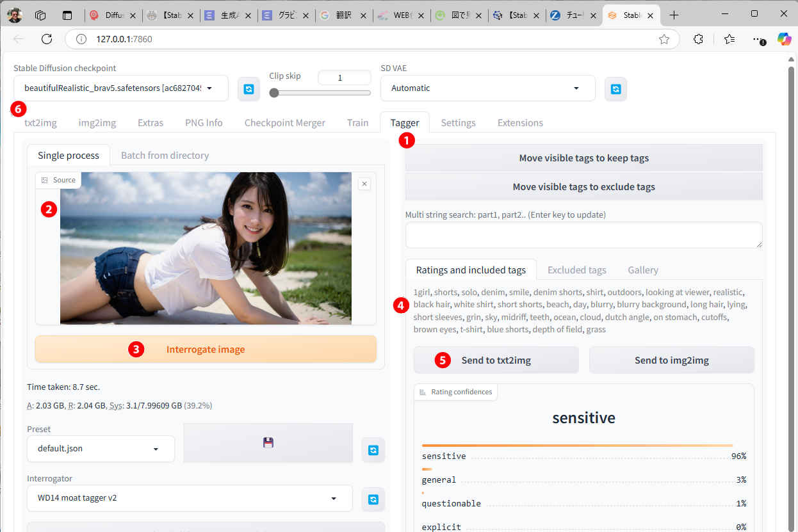Open browser extensions puzzle icon
This screenshot has width=798, height=532.
pos(698,39)
